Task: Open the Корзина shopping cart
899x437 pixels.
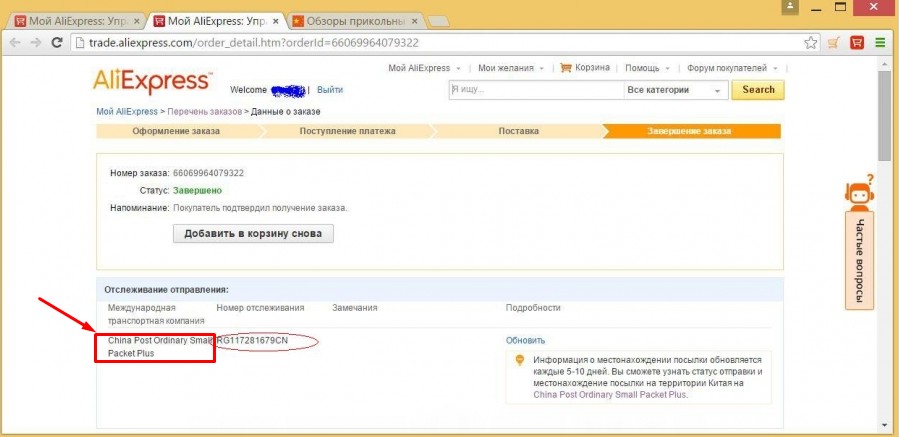Action: pyautogui.click(x=585, y=68)
